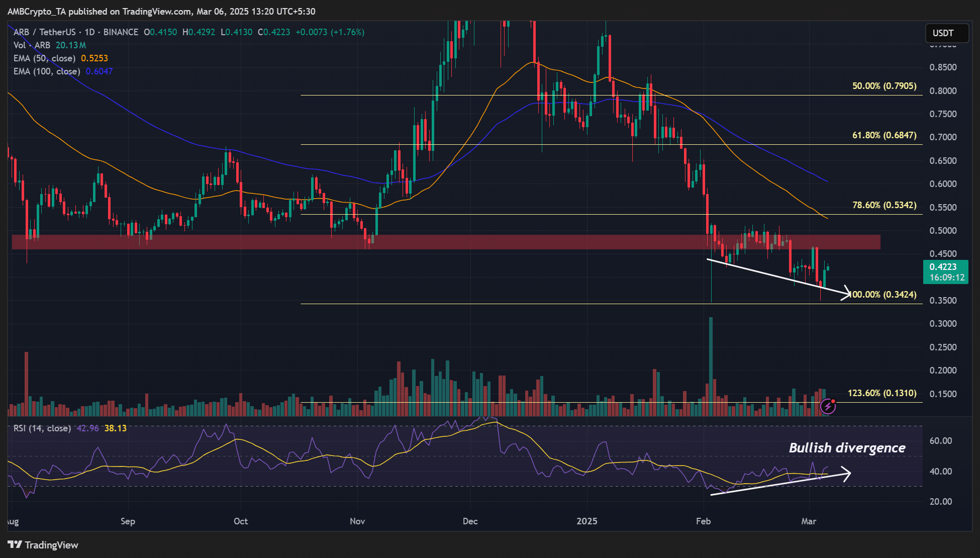Click the Mar label on time axis
980x558 pixels.
[x=809, y=521]
